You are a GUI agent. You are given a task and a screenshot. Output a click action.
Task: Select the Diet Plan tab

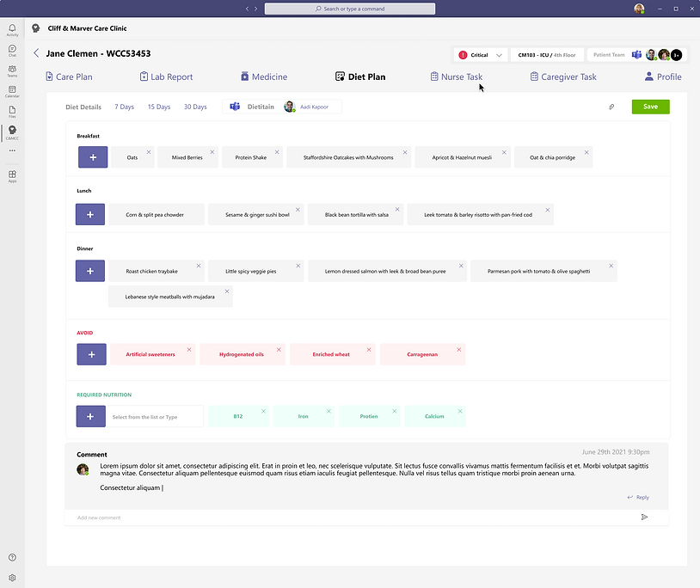[x=360, y=77]
